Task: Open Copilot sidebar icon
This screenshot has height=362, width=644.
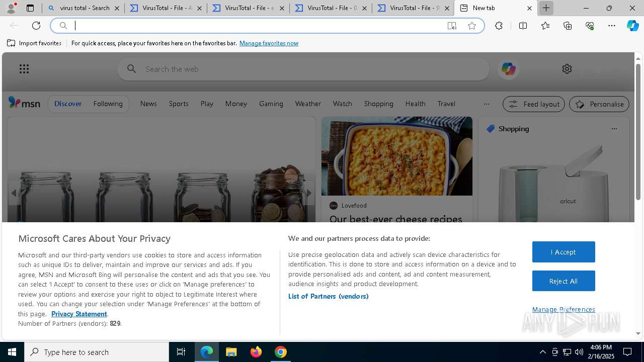Action: (632, 26)
